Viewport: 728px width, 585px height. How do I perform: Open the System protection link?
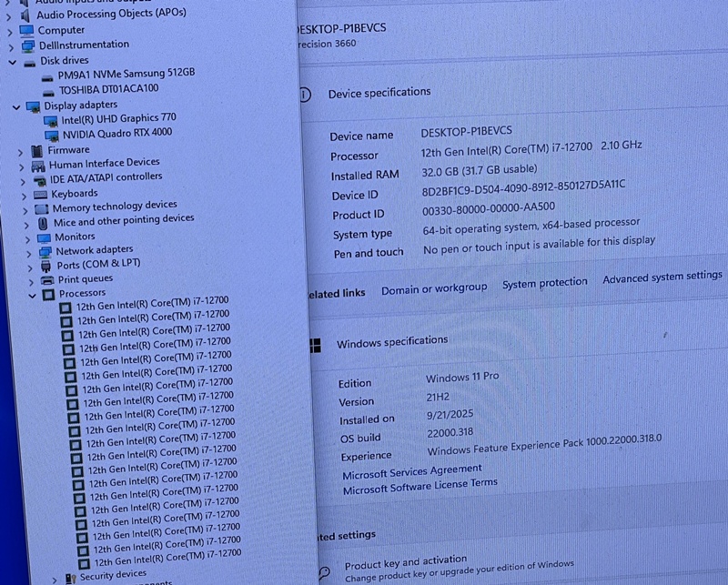544,283
